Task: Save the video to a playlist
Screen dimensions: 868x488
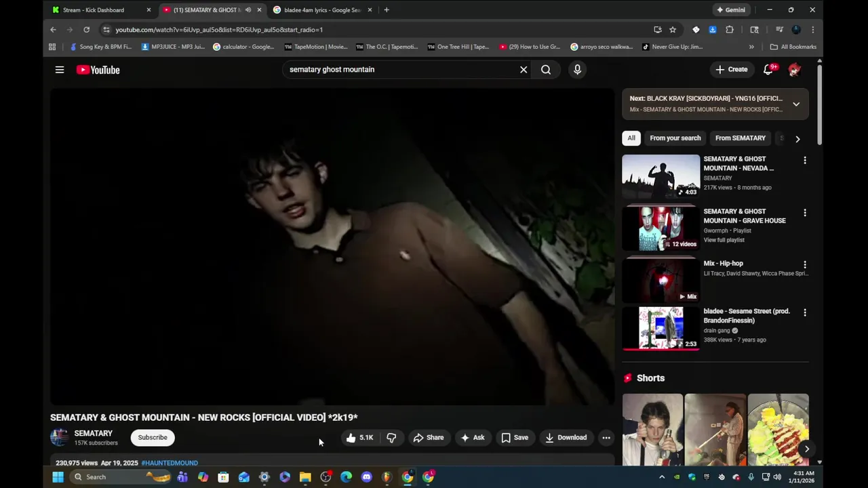Action: [x=515, y=438]
